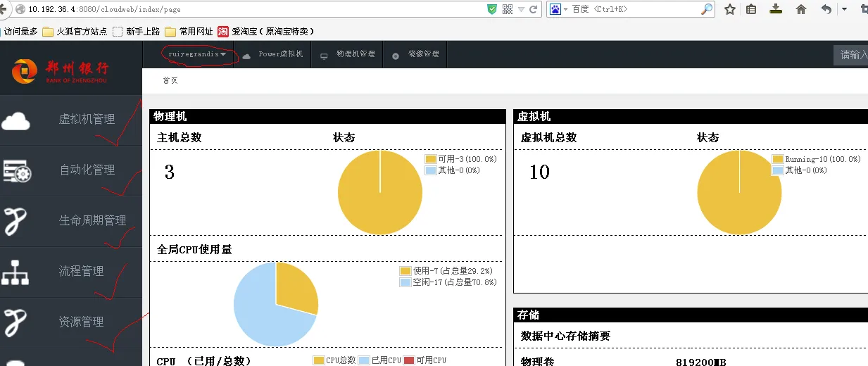Viewport: 868px width, 366px height.
Task: Reload the page with the refresh icon
Action: (x=534, y=9)
